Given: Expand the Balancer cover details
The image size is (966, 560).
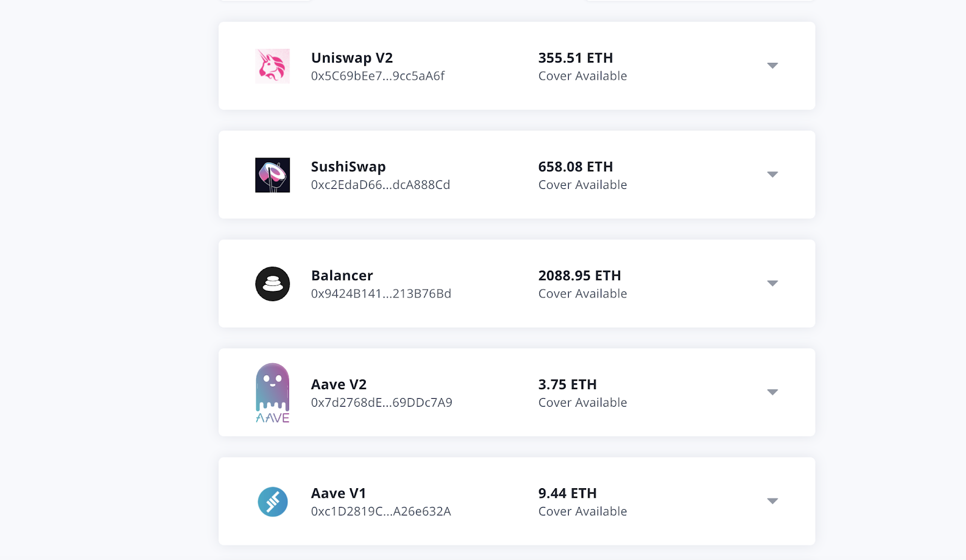Looking at the screenshot, I should pos(772,283).
